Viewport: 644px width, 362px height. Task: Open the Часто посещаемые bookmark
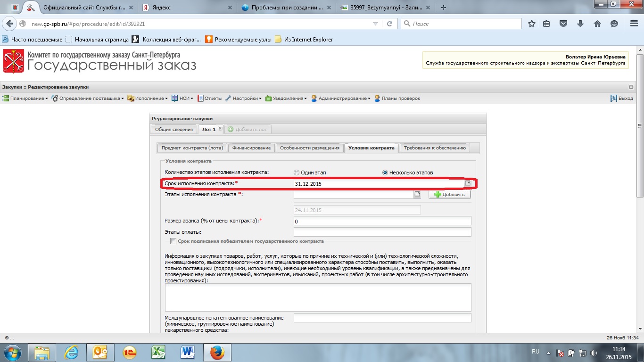(x=32, y=40)
